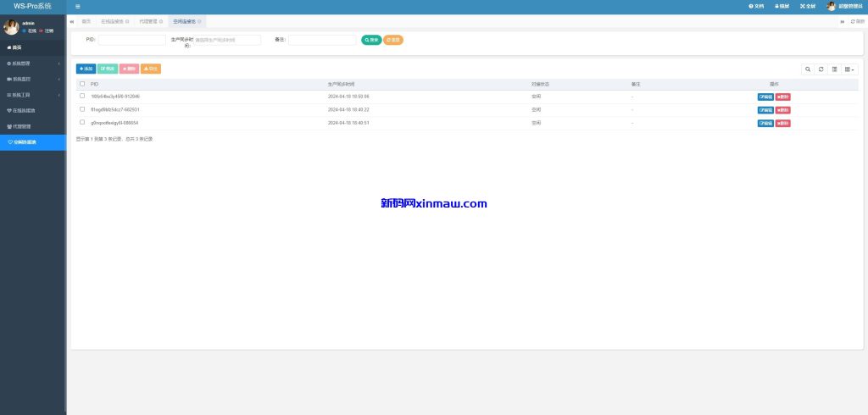Toggle the table card view icon

click(835, 69)
